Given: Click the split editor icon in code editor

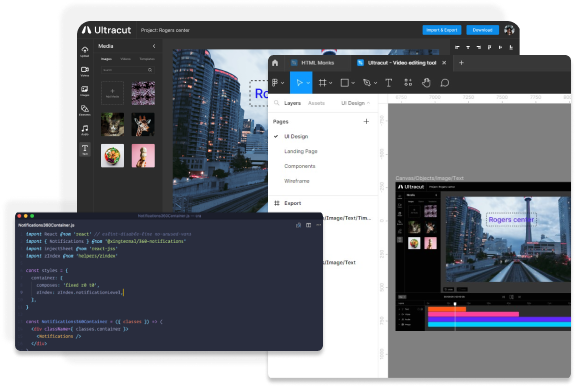Looking at the screenshot, I should click(x=308, y=225).
